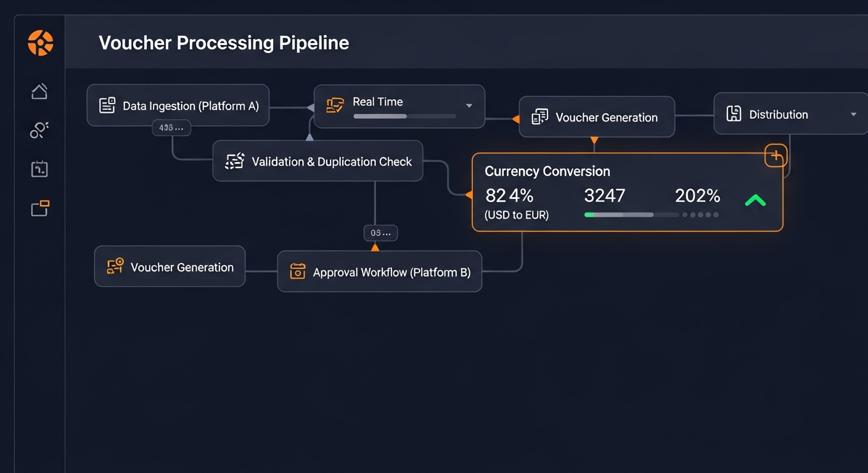Image resolution: width=868 pixels, height=473 pixels.
Task: Click the 'Currency Conversion' card heading
Action: (547, 171)
